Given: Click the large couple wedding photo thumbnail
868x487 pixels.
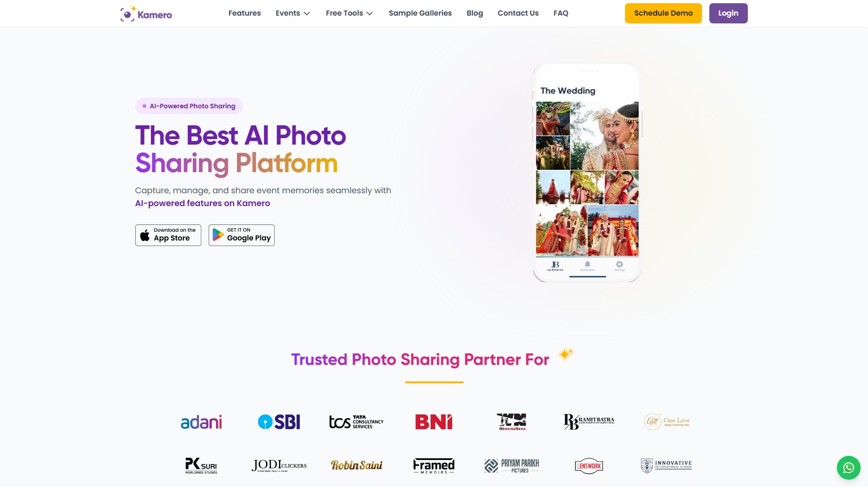Looking at the screenshot, I should [604, 136].
